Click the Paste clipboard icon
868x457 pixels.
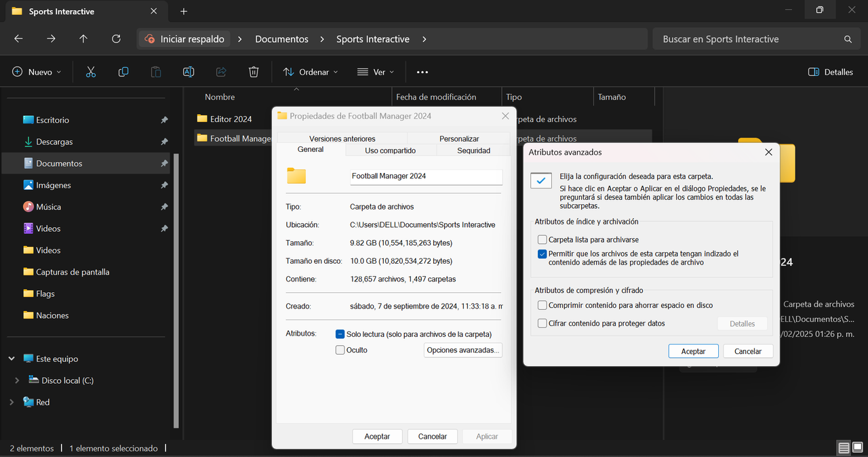(156, 72)
